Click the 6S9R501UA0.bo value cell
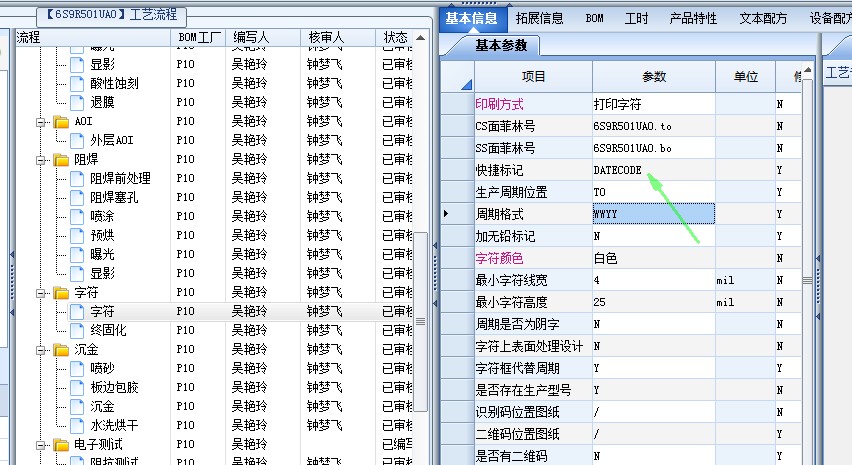This screenshot has height=465, width=852. click(x=654, y=148)
